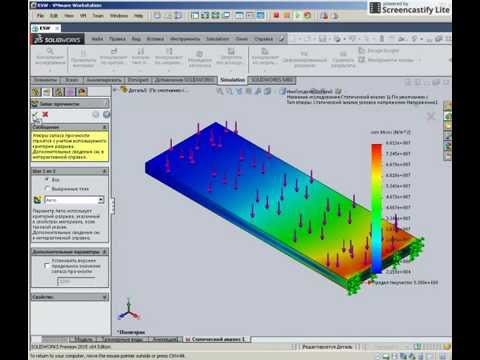Open the SolidWorks Справка menu
480x360 pixels.
[x=263, y=39]
